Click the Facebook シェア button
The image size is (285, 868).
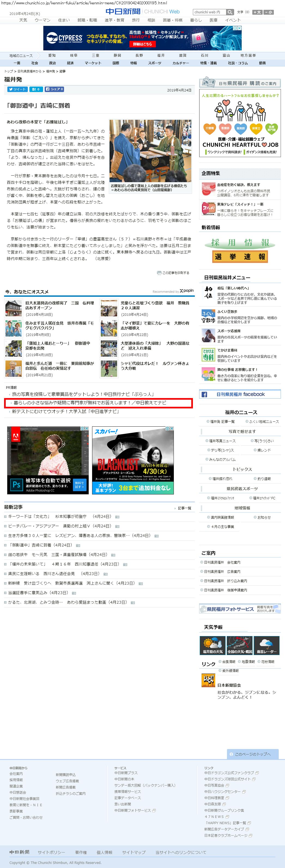pos(54,89)
